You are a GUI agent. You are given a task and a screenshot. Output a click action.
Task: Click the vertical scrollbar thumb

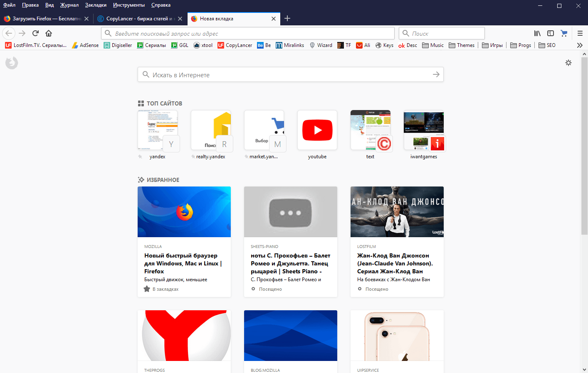(x=584, y=145)
